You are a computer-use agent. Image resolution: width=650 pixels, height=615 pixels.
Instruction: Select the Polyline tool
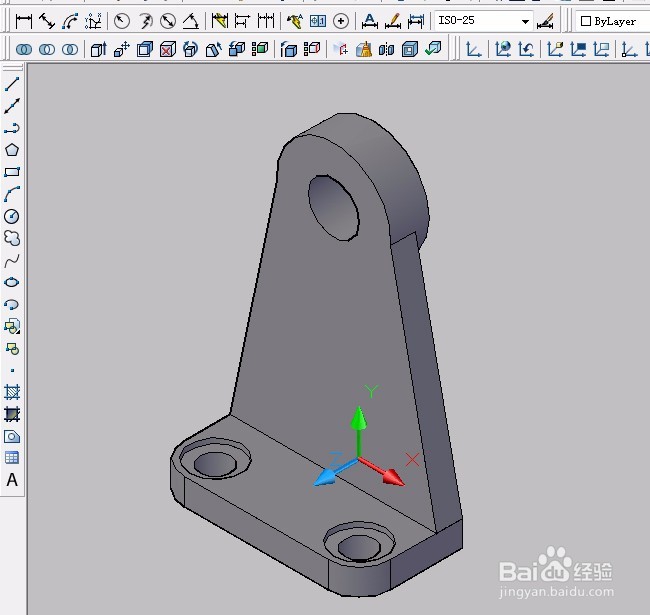[12, 128]
